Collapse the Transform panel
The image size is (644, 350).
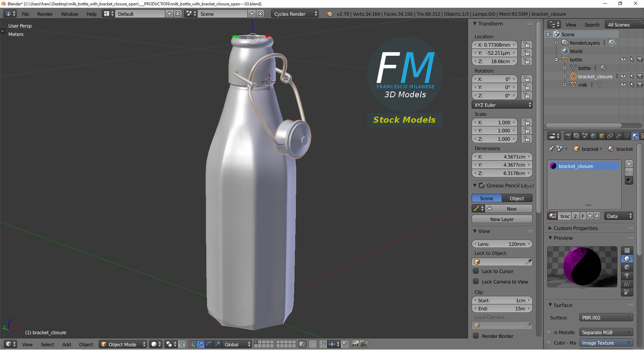pyautogui.click(x=475, y=24)
